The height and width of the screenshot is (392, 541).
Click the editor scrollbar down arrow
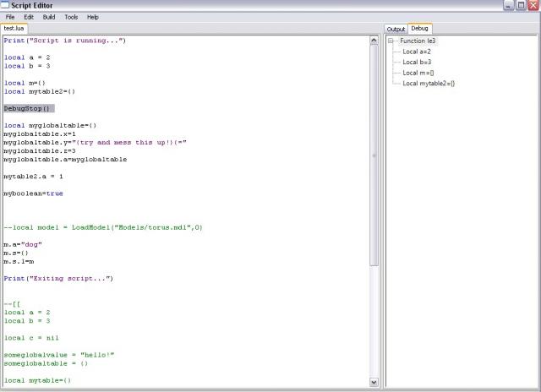[x=374, y=382]
